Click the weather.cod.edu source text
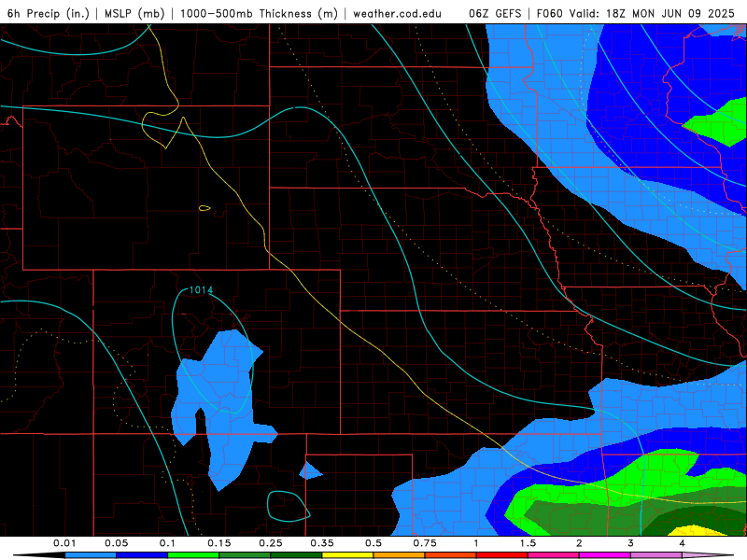 click(397, 13)
